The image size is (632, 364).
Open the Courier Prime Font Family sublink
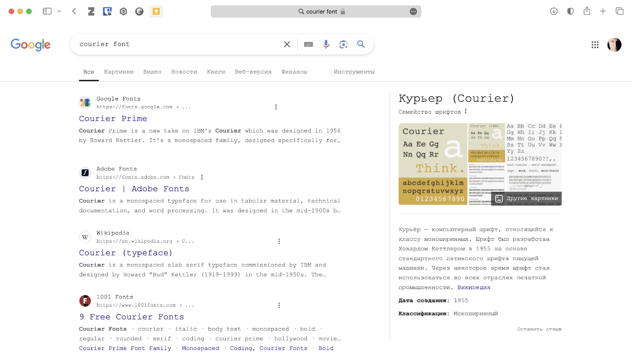(125, 348)
